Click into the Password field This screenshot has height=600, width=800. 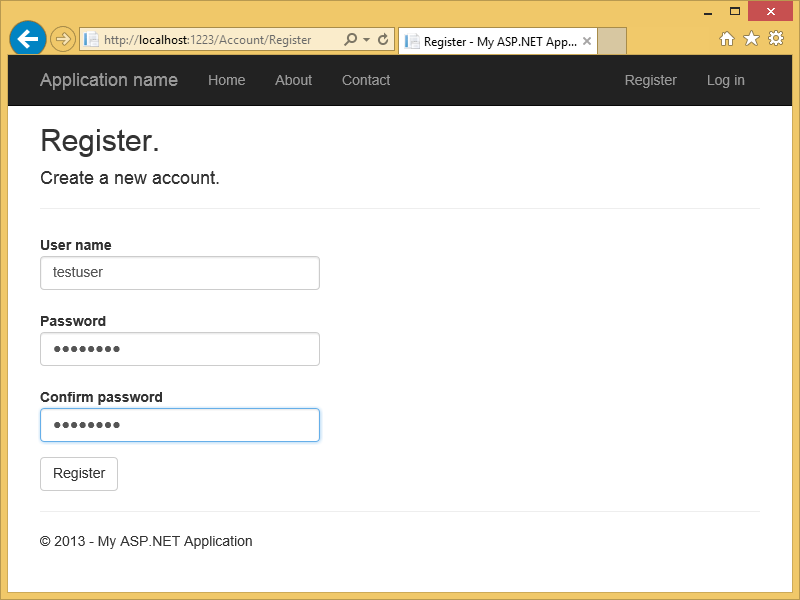tap(180, 349)
